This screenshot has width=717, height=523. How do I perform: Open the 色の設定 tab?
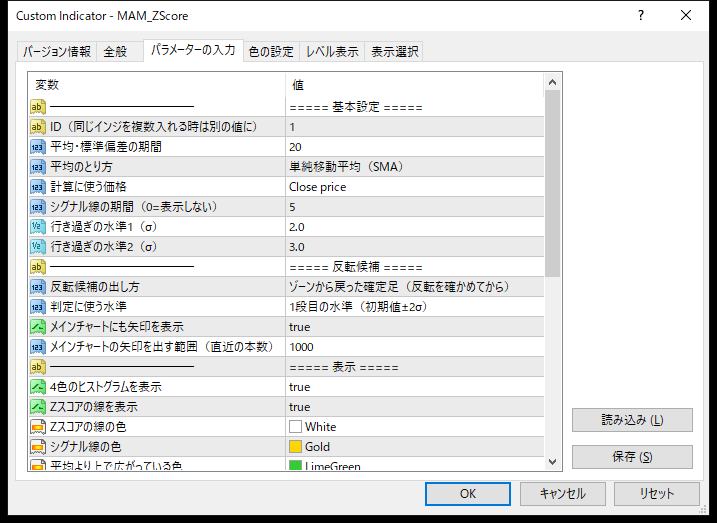pos(271,52)
